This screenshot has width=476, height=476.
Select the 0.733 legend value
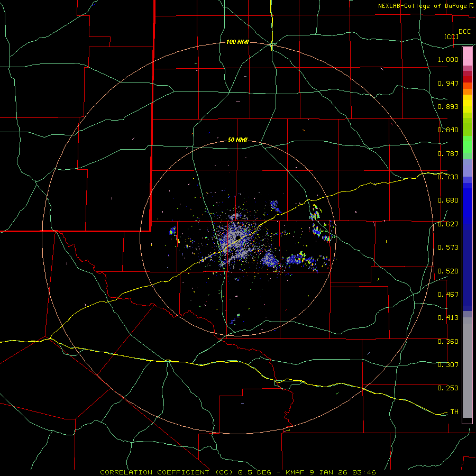pos(448,177)
